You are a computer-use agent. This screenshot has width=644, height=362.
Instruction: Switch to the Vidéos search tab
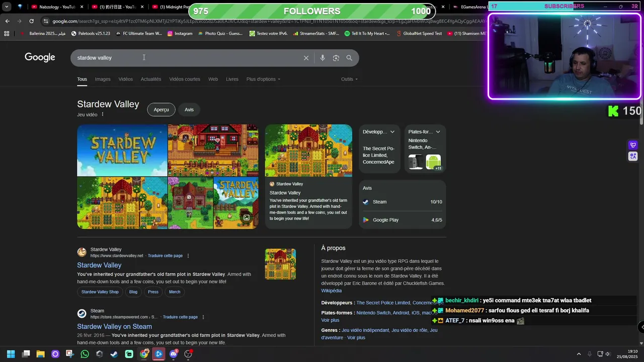(x=126, y=79)
